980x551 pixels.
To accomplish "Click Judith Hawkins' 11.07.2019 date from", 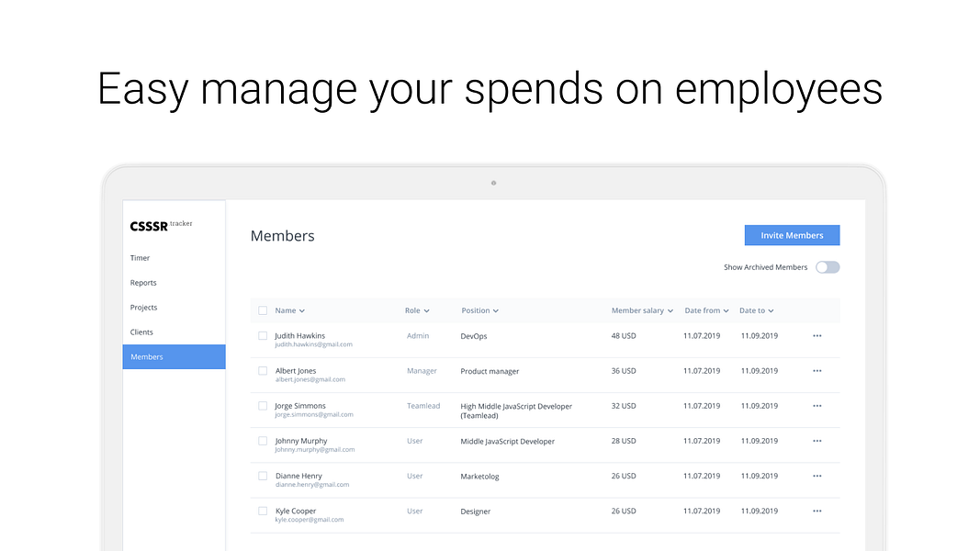I will [702, 335].
